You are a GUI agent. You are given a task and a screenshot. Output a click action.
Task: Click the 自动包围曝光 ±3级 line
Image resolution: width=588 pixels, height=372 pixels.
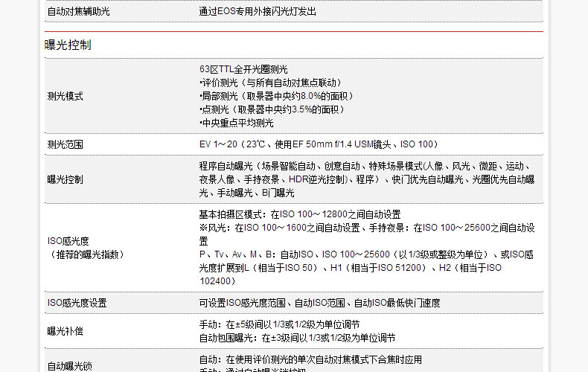pos(297,338)
